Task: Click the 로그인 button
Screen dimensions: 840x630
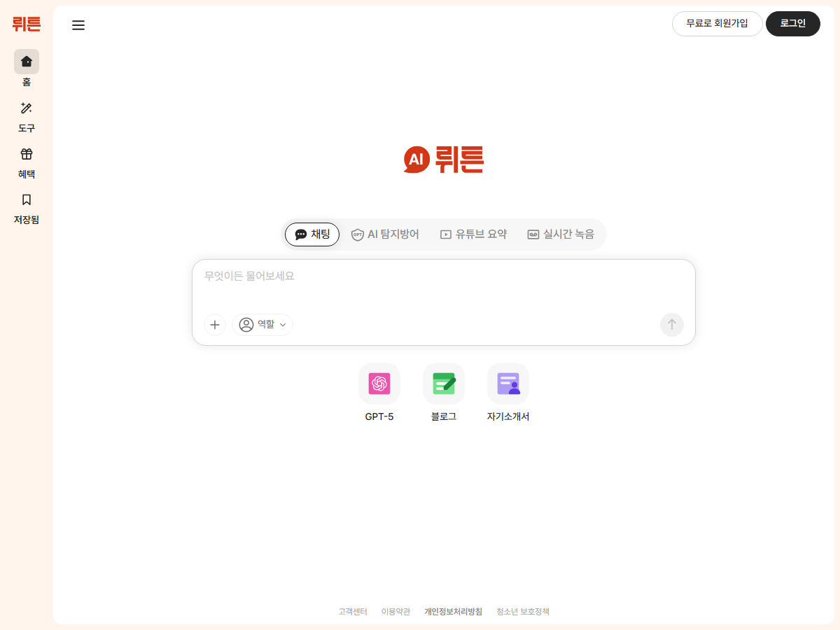Action: coord(793,24)
